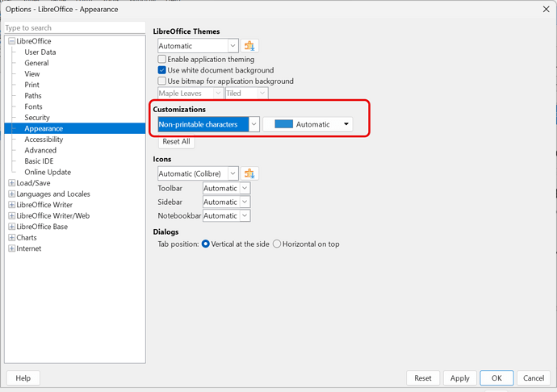The height and width of the screenshot is (392, 557).
Task: Collapse the LibreOffice tree node
Action: [11, 41]
